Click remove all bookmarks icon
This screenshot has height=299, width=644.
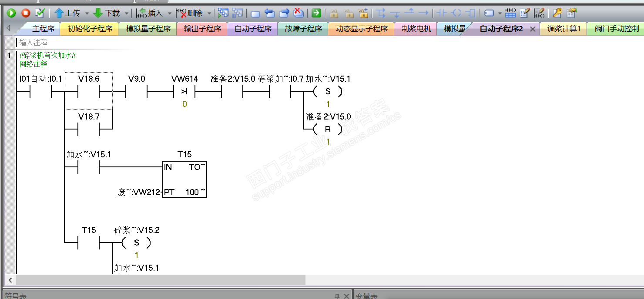(298, 13)
